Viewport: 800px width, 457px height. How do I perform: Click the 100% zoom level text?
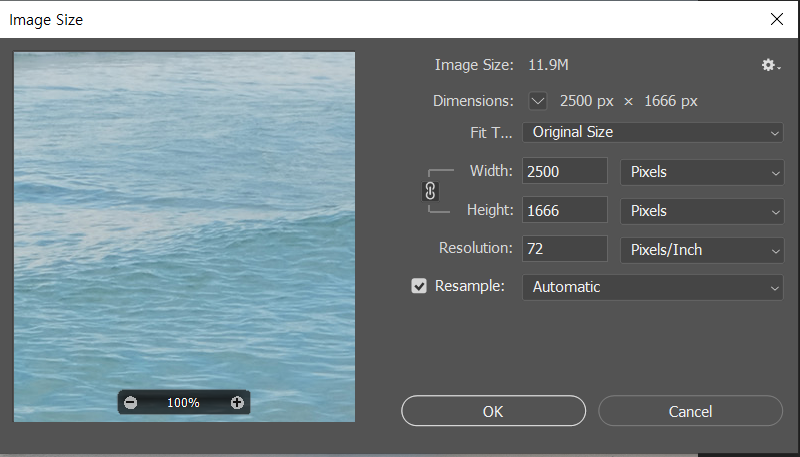coord(183,403)
